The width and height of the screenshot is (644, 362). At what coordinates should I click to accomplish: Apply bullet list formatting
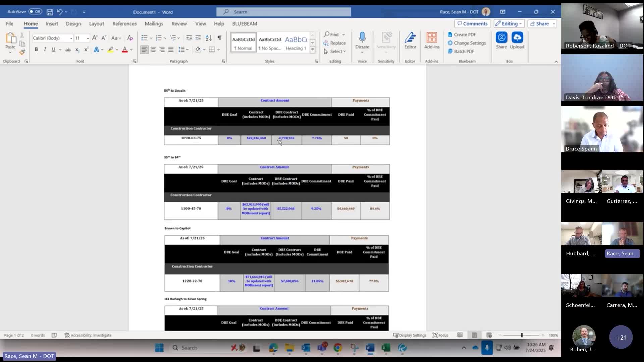144,38
